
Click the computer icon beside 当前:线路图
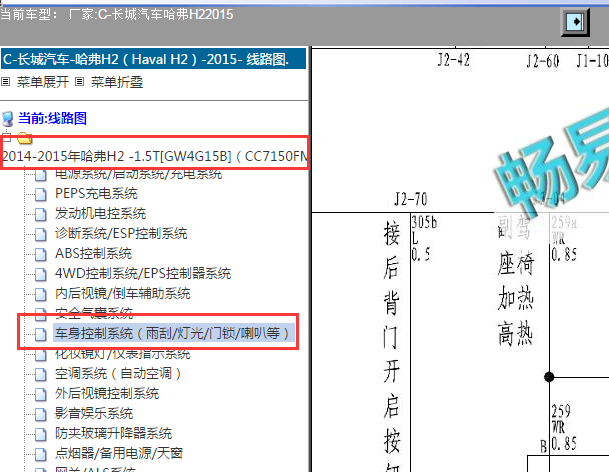(x=7, y=118)
